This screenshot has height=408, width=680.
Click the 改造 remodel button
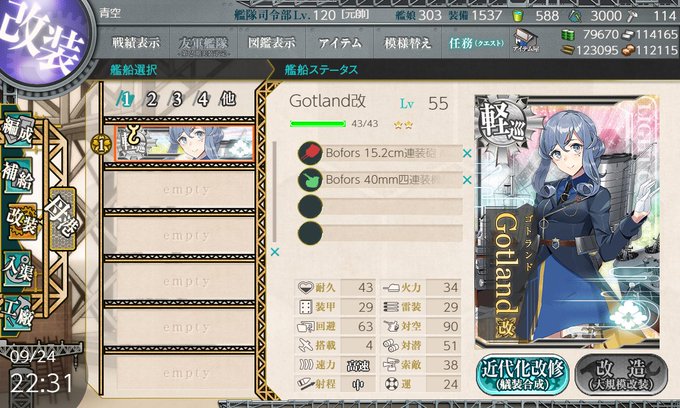coord(621,375)
